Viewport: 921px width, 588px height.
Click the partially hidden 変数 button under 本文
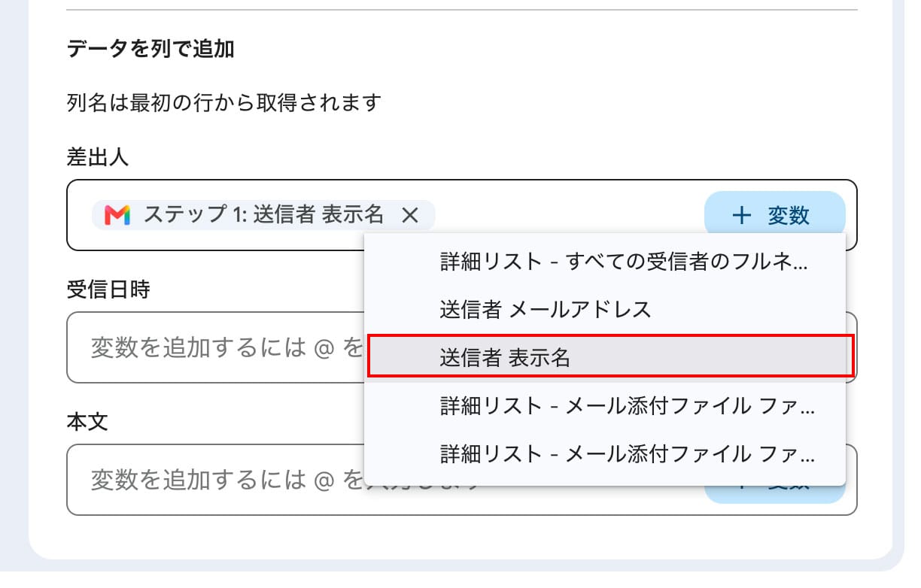(774, 493)
